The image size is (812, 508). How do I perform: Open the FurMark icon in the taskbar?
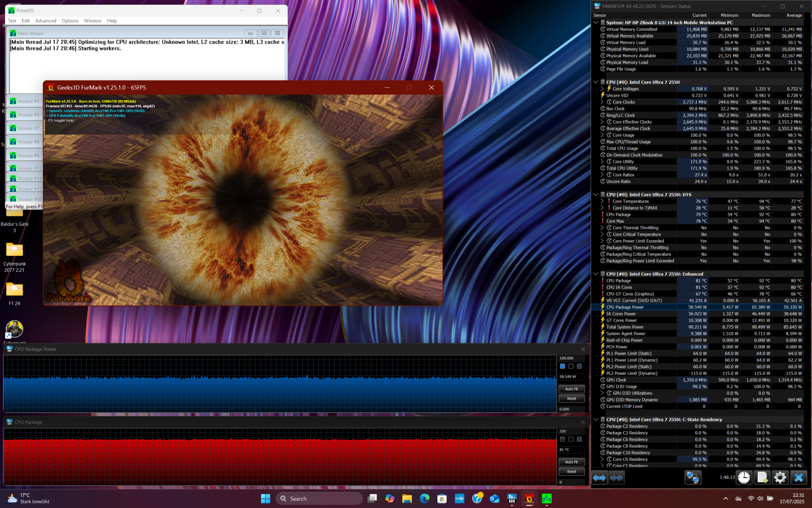[x=529, y=499]
